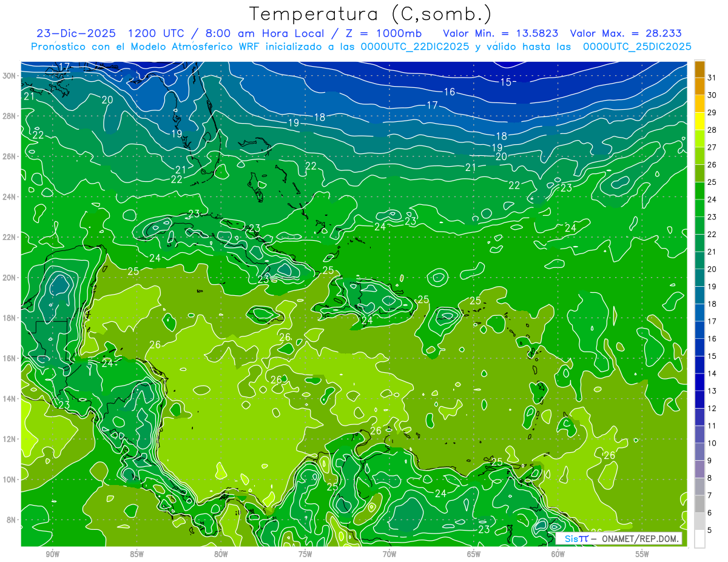Click the color scale value '7'
728x562 pixels.
710,495
